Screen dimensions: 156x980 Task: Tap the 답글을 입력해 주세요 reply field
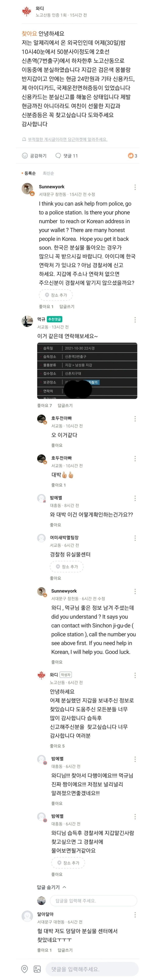[93, 900]
